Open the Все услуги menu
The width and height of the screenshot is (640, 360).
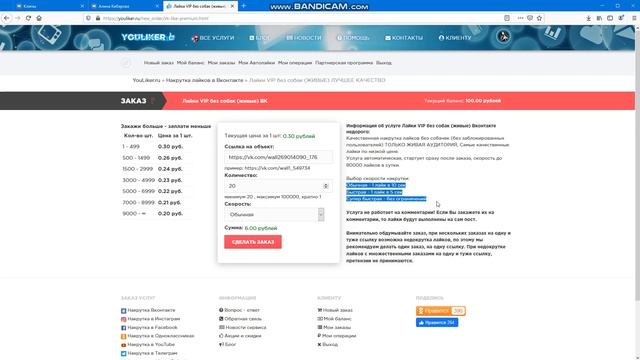coord(213,38)
